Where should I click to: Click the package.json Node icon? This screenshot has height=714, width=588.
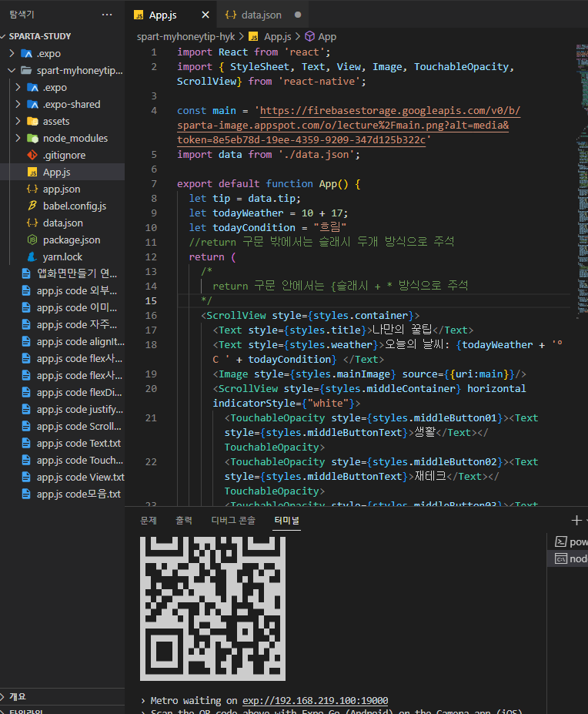click(x=32, y=240)
